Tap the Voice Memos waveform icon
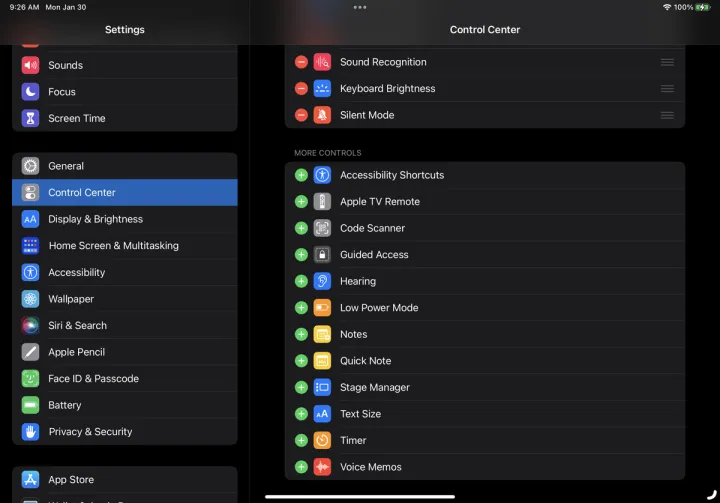Viewport: 720px width, 503px height. tap(322, 467)
